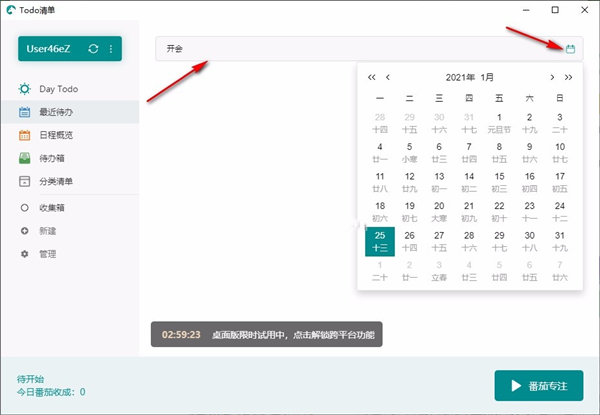The width and height of the screenshot is (600, 415).
Task: Start 番茄专注 pomodoro focus
Action: pyautogui.click(x=538, y=385)
